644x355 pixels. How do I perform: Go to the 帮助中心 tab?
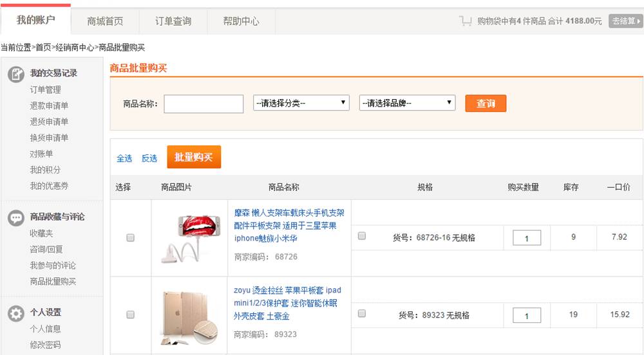[241, 21]
